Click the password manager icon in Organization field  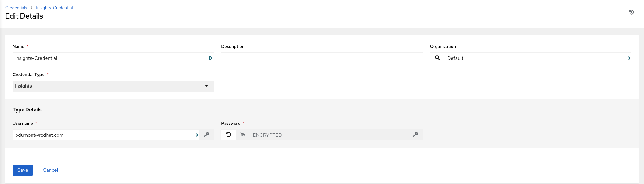coord(628,58)
